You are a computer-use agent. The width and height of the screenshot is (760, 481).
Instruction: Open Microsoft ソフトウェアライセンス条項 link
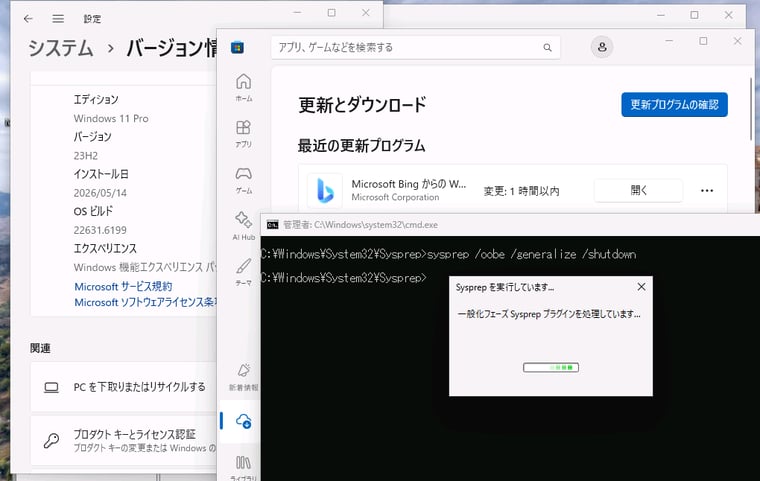145,302
